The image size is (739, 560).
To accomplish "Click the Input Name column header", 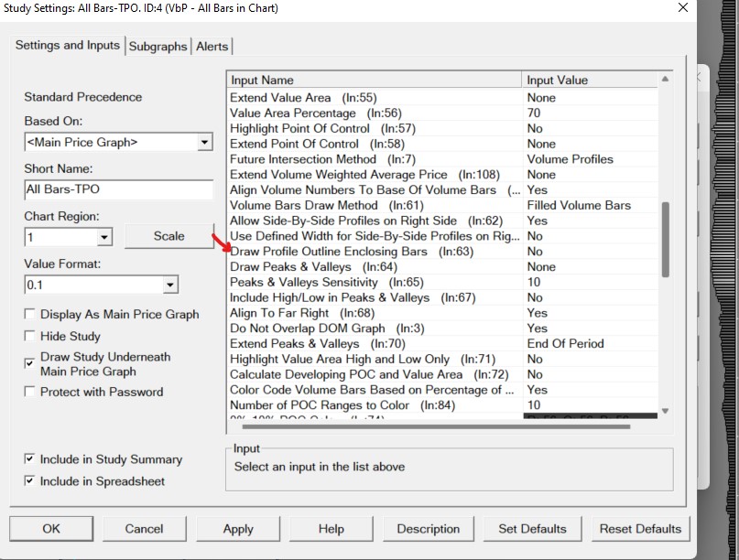I will tap(375, 81).
